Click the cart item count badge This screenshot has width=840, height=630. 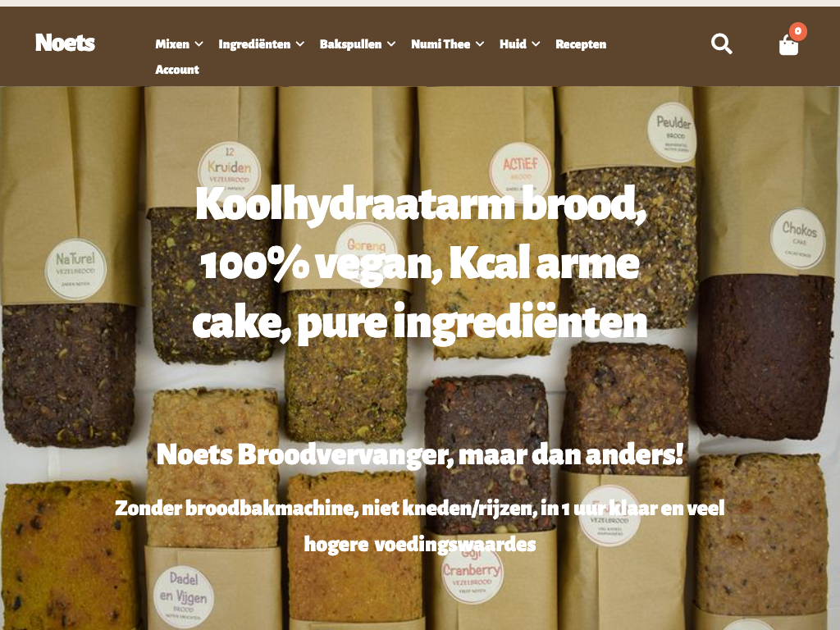[797, 31]
